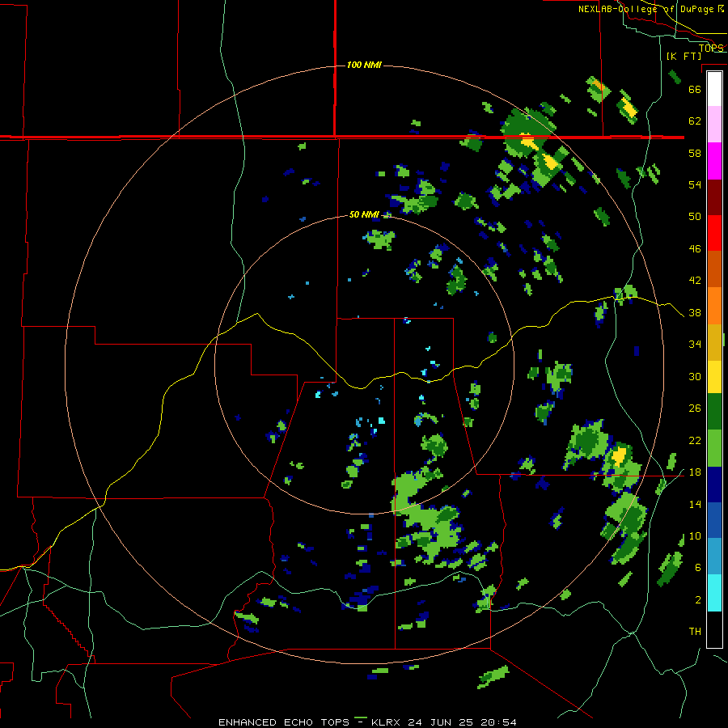Click the light blue legend swatch between 6 and 10

[x=714, y=557]
